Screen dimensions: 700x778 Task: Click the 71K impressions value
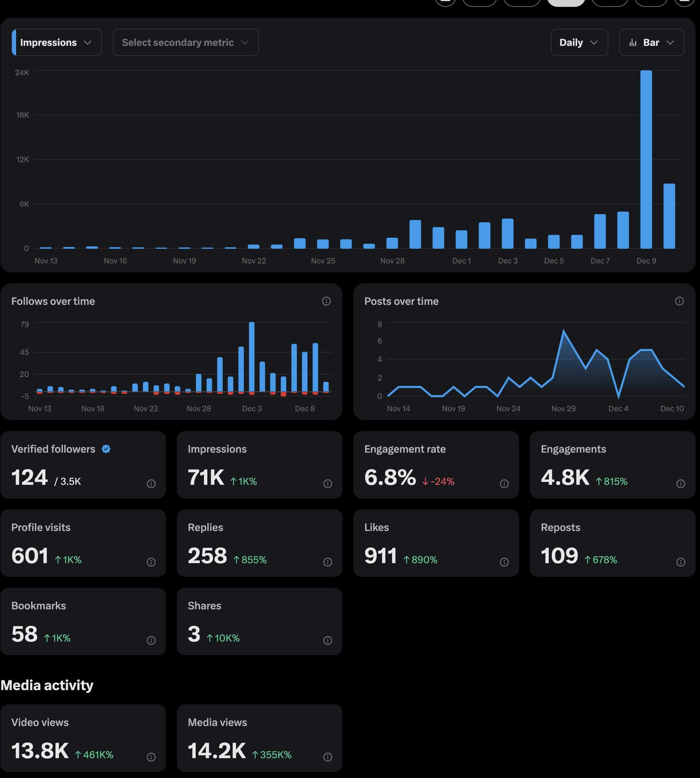(x=206, y=478)
